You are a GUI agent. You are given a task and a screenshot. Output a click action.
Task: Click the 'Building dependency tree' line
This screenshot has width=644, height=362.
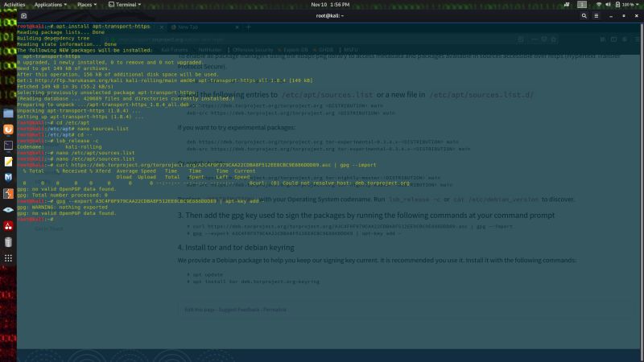[x=53, y=38]
